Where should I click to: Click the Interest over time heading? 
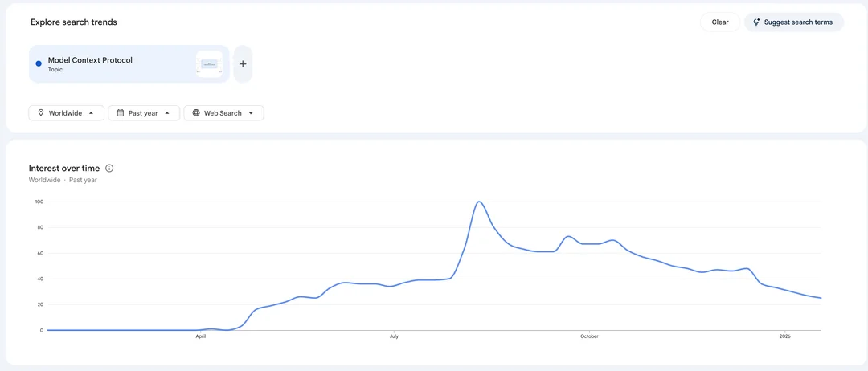64,168
